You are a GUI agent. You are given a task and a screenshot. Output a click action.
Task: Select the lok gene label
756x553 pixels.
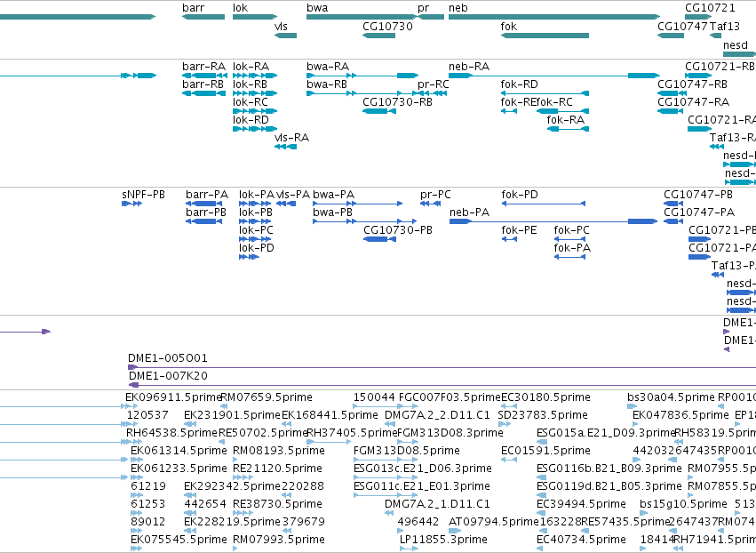pyautogui.click(x=240, y=8)
